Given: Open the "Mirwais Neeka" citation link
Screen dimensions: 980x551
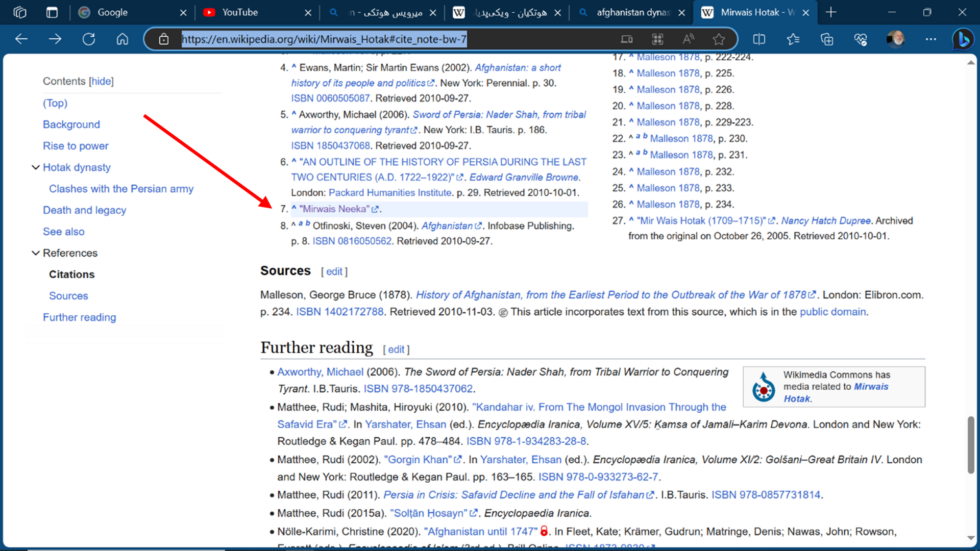Looking at the screenshot, I should pyautogui.click(x=335, y=209).
